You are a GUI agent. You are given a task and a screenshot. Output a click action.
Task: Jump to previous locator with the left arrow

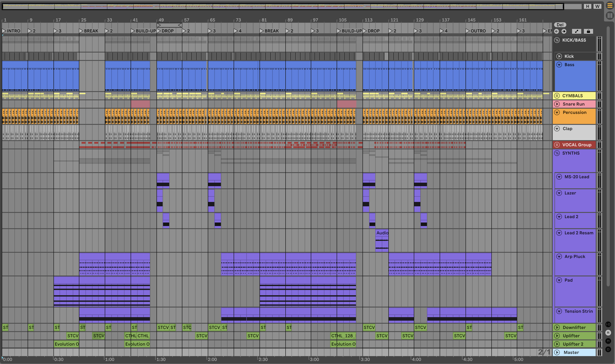click(x=556, y=31)
